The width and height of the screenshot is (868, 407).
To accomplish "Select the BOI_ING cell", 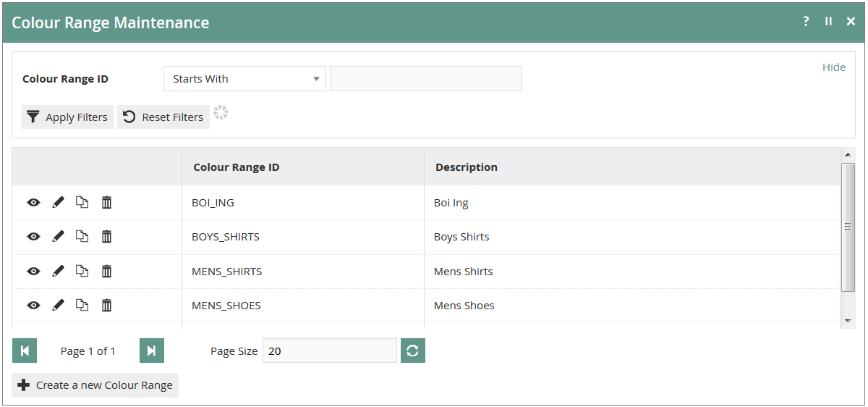I will pyautogui.click(x=303, y=203).
